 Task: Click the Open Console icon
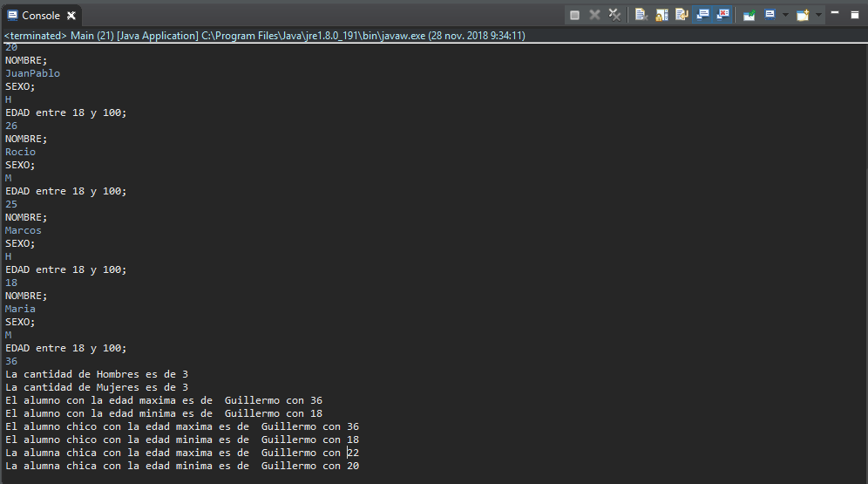point(803,15)
